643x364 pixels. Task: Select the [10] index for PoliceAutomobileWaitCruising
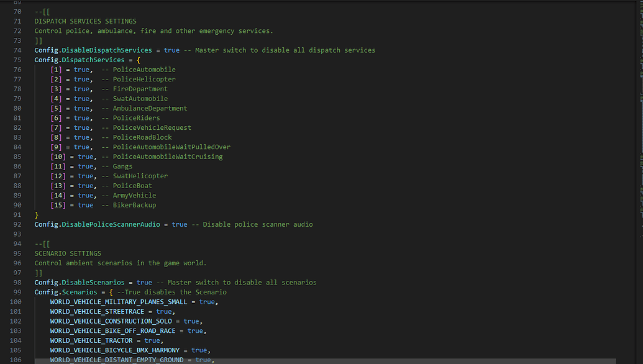pyautogui.click(x=57, y=156)
